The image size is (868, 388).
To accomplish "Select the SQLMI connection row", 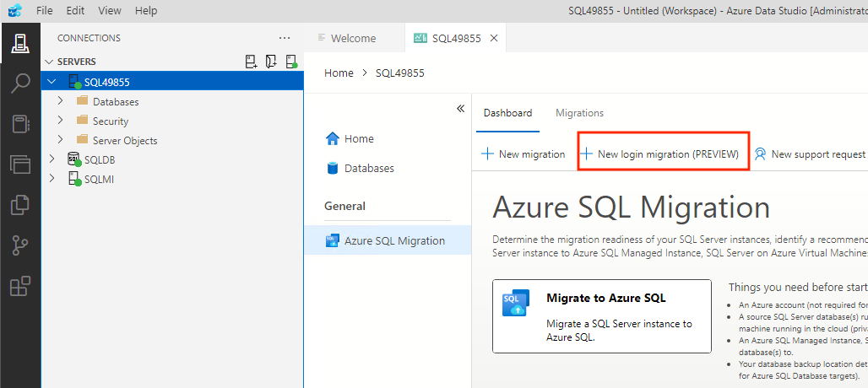I will [173, 179].
